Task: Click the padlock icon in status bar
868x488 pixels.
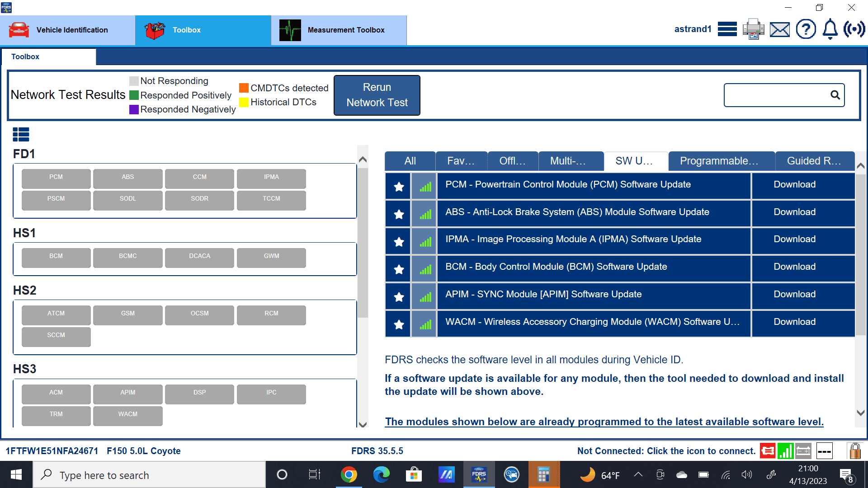Action: (x=854, y=451)
